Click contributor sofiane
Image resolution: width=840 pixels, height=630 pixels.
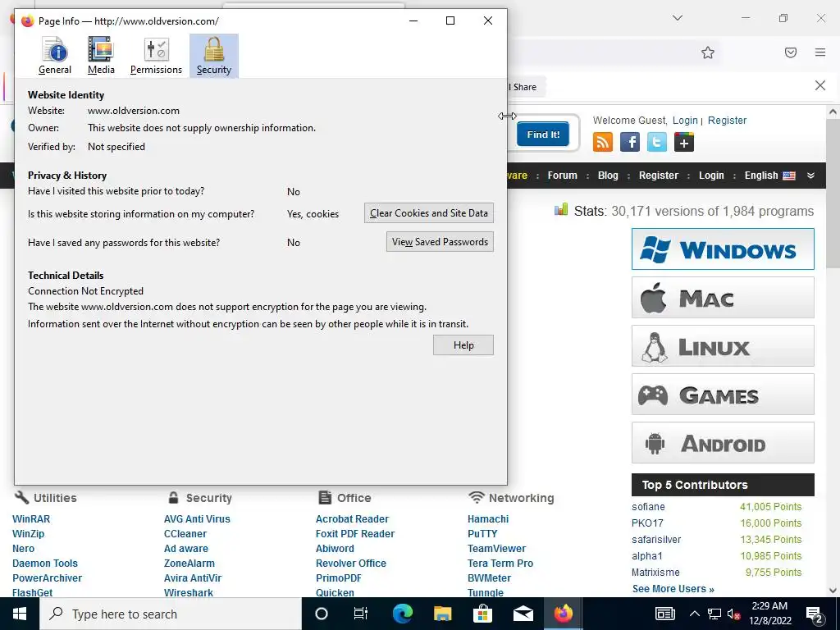[648, 507]
